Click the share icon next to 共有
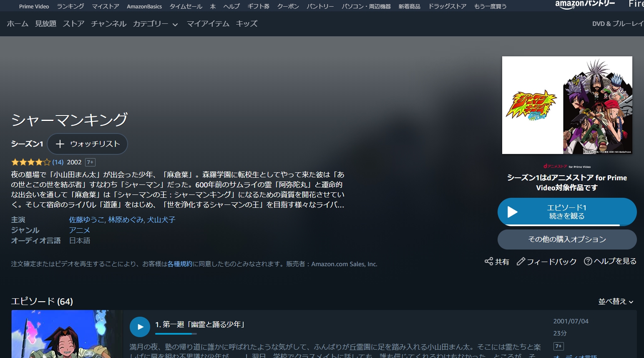The image size is (644, 358). [x=489, y=261]
